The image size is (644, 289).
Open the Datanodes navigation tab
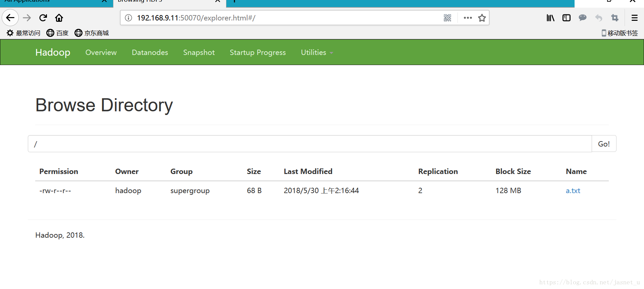pos(150,53)
